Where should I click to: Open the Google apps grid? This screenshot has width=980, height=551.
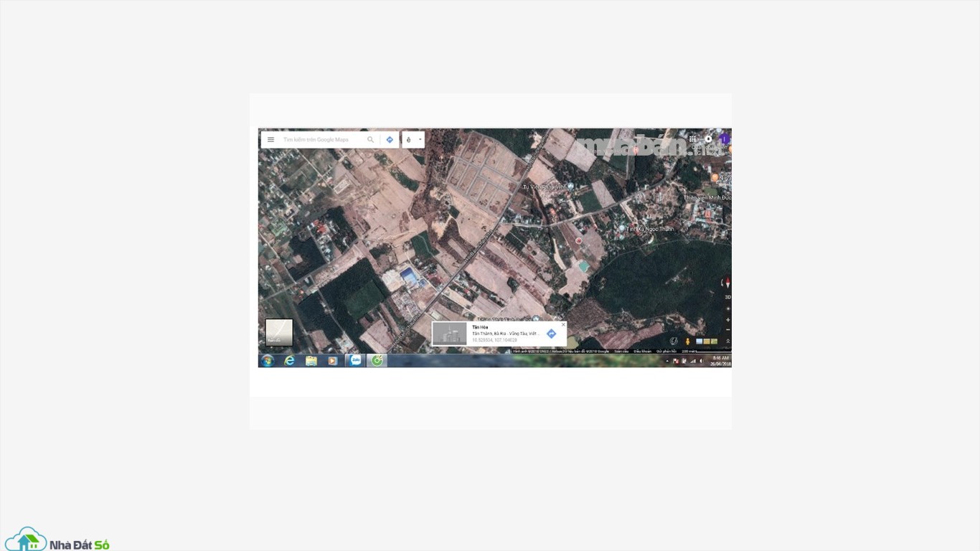pos(692,139)
